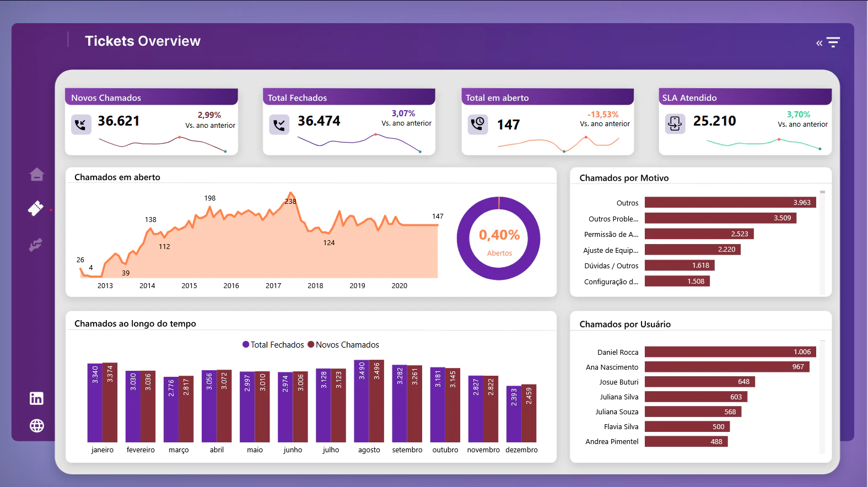Select Daniel Rocca's bar showing 1.006
This screenshot has height=487, width=868.
[730, 351]
